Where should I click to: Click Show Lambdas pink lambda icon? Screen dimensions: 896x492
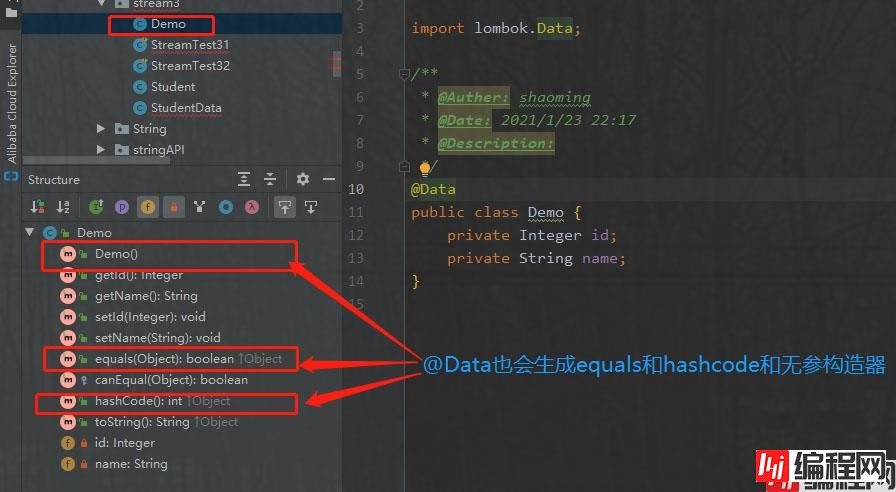252,207
